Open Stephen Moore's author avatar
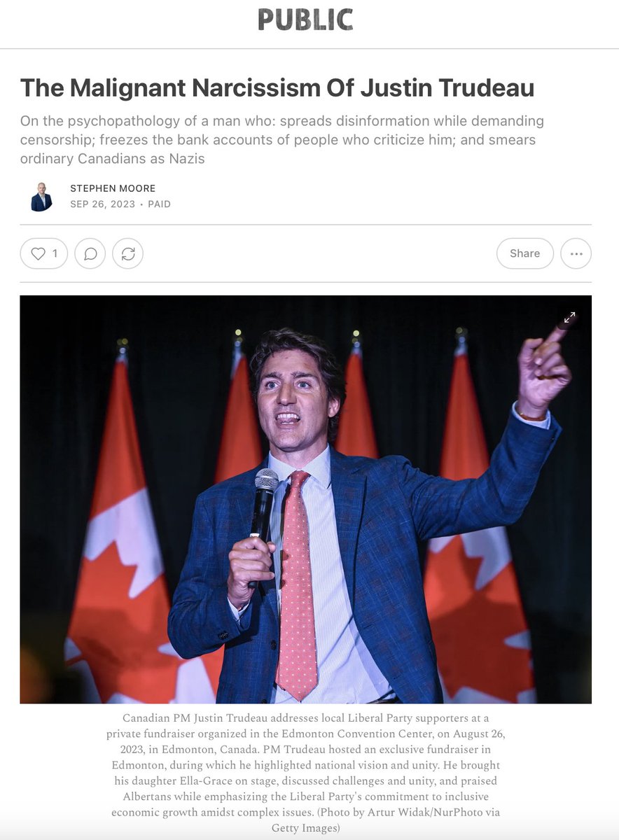 [41, 197]
